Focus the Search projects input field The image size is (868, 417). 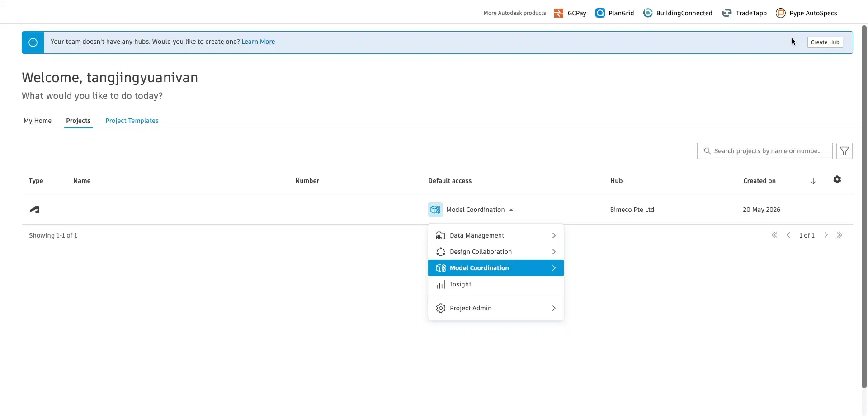(x=764, y=151)
